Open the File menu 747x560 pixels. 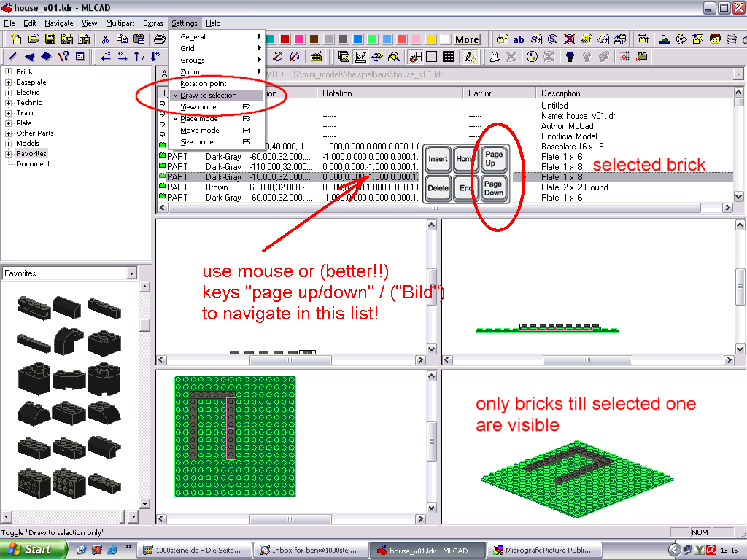9,23
